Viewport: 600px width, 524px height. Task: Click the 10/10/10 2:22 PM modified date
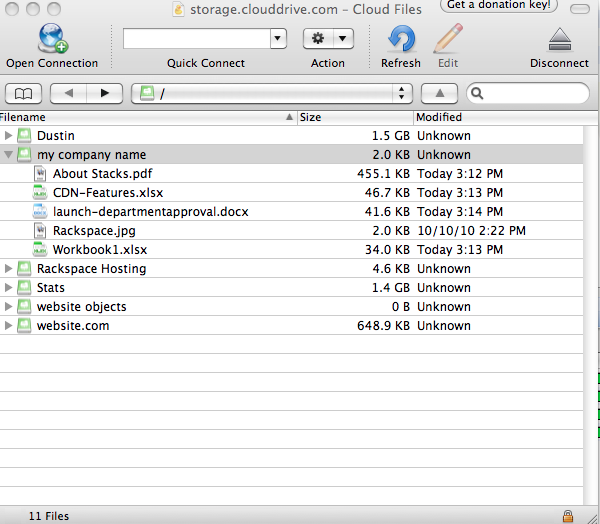click(471, 231)
